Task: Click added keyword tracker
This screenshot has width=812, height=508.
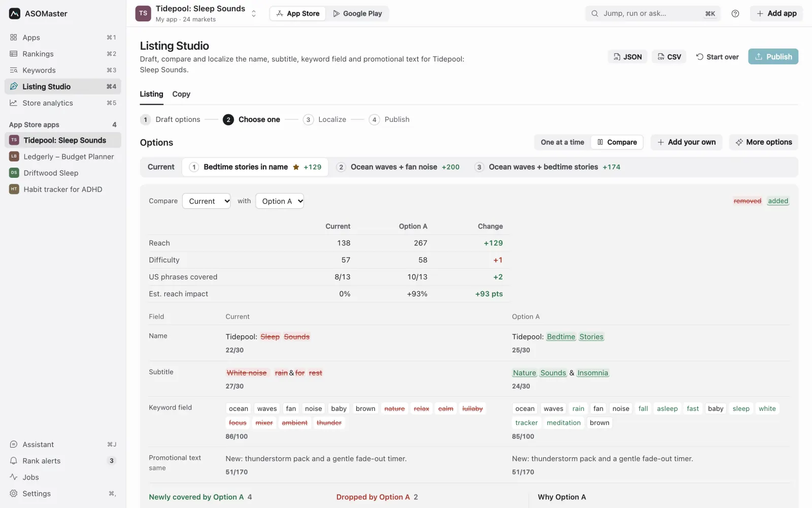Action: (526, 423)
